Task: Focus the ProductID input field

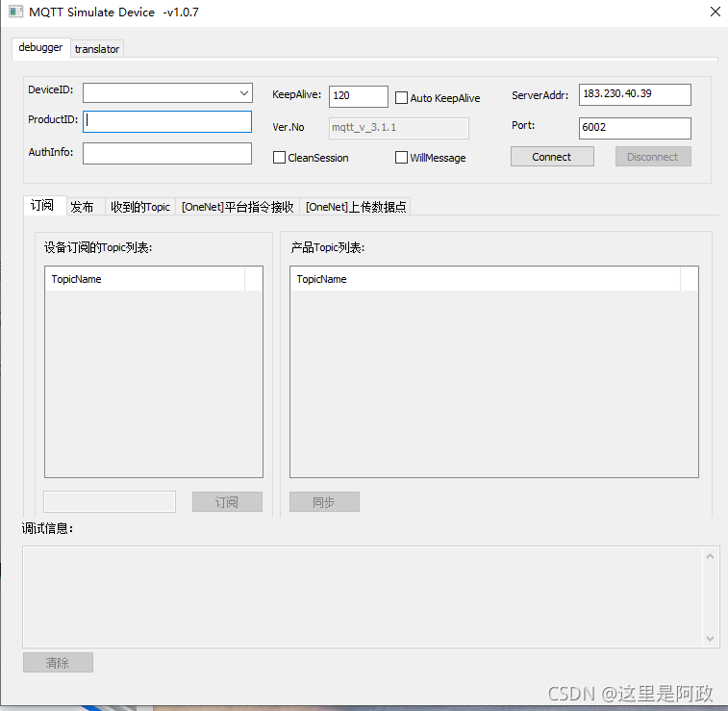Action: [167, 121]
